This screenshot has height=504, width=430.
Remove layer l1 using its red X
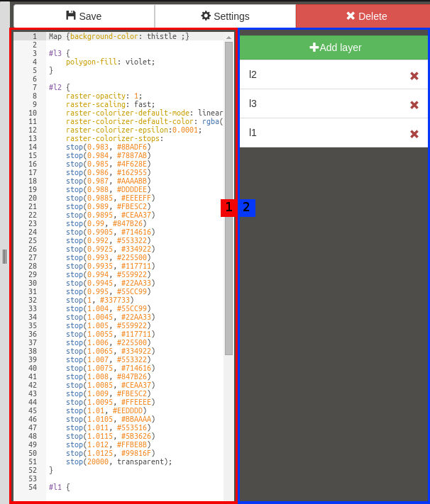tap(414, 134)
